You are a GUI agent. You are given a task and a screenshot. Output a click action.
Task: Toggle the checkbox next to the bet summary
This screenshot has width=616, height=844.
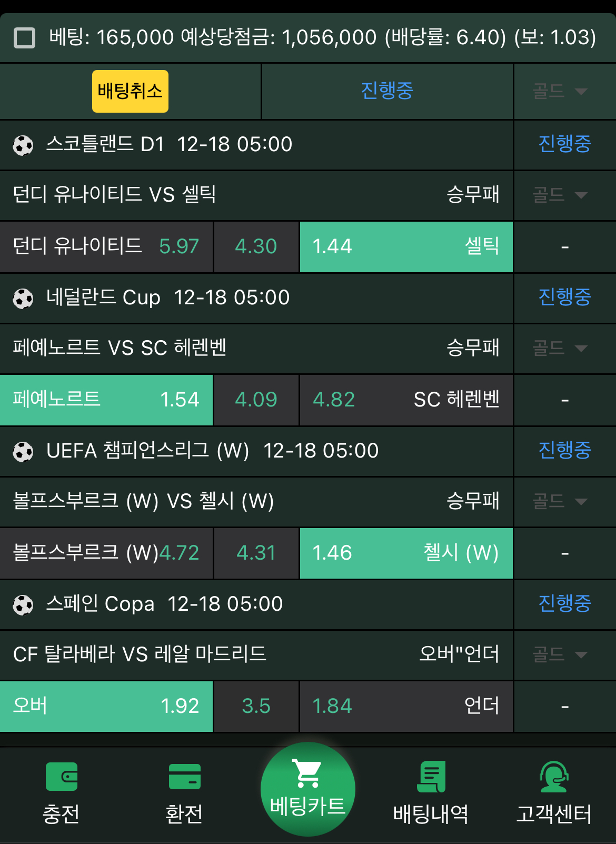tap(25, 37)
